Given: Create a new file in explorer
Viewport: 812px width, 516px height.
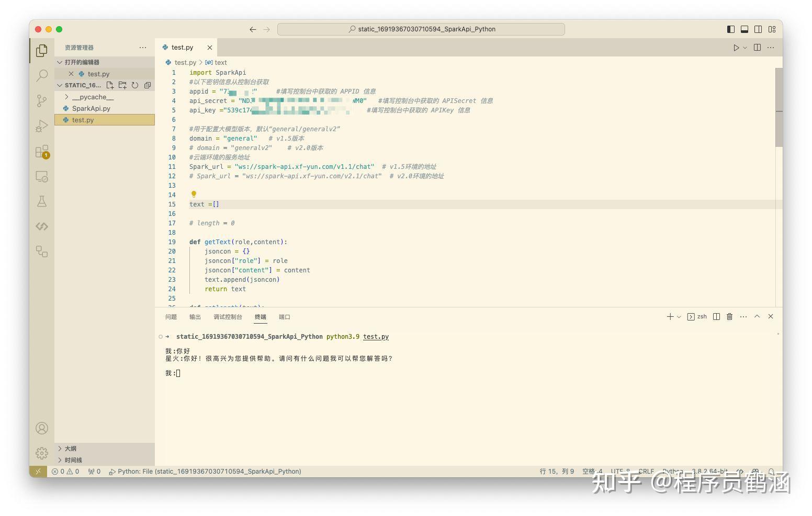Looking at the screenshot, I should pyautogui.click(x=110, y=85).
